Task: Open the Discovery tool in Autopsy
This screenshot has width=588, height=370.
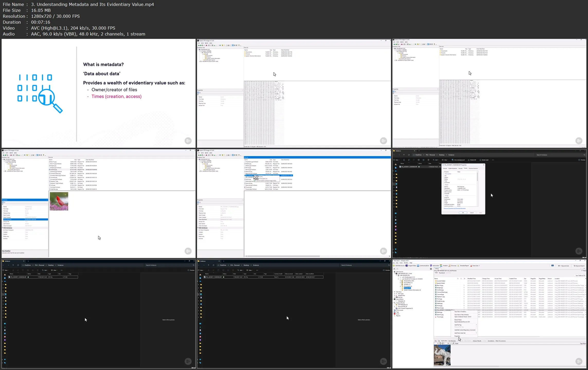Action: (449, 266)
